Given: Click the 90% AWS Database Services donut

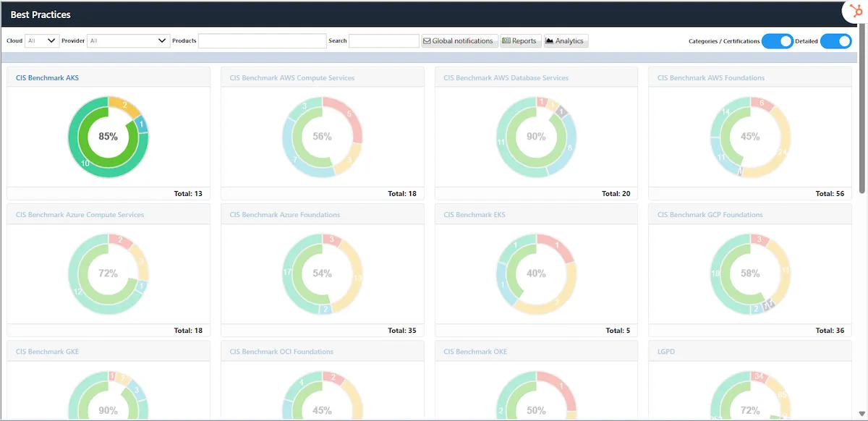Looking at the screenshot, I should (x=536, y=137).
